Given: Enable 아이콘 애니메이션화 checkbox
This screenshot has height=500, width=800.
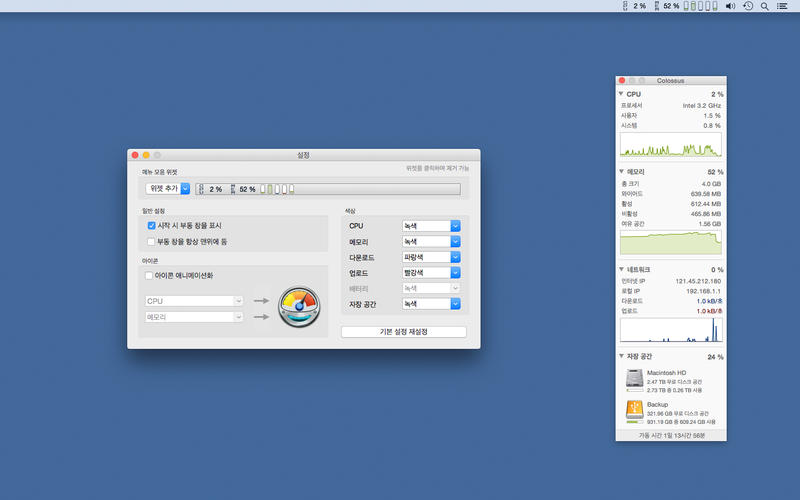Looking at the screenshot, I should (149, 275).
